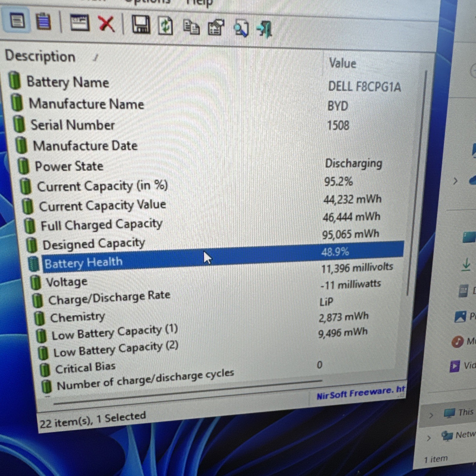Viewport: 476px width, 476px height.
Task: Open the Advanced Options window icon
Action: click(79, 23)
